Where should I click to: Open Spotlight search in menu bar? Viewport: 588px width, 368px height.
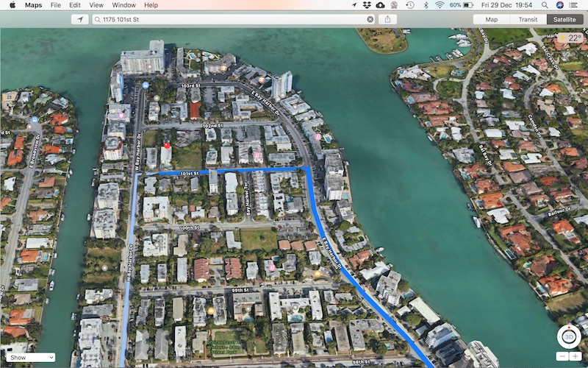545,5
